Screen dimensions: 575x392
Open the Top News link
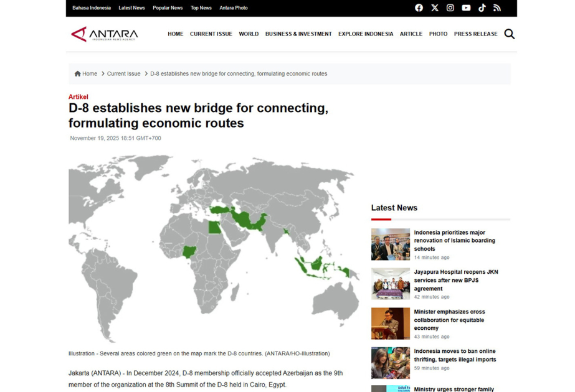[x=201, y=7]
